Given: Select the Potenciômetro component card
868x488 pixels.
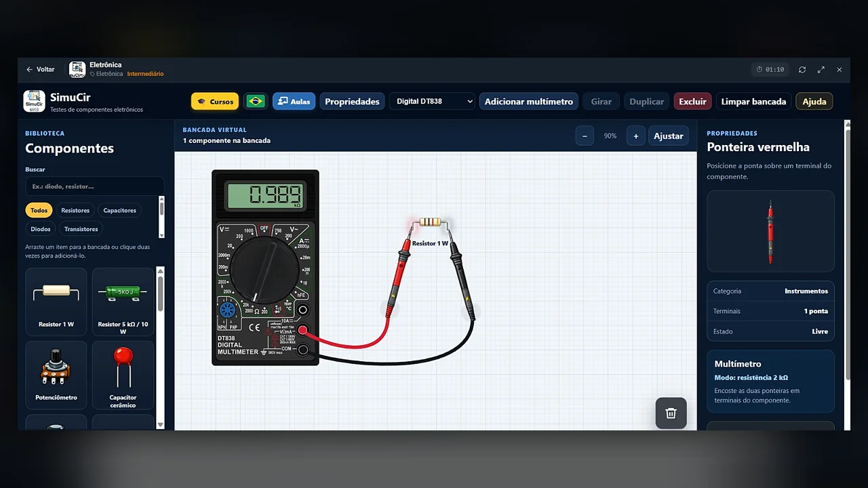Looking at the screenshot, I should (56, 375).
